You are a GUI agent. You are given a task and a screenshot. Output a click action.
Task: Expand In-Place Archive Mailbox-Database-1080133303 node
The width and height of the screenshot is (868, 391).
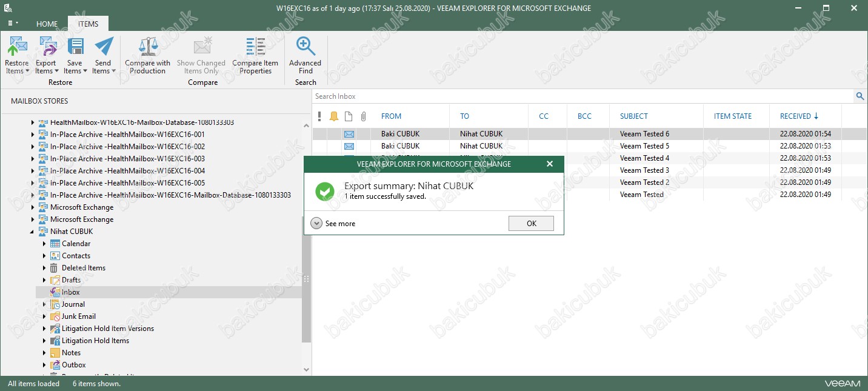click(x=33, y=195)
